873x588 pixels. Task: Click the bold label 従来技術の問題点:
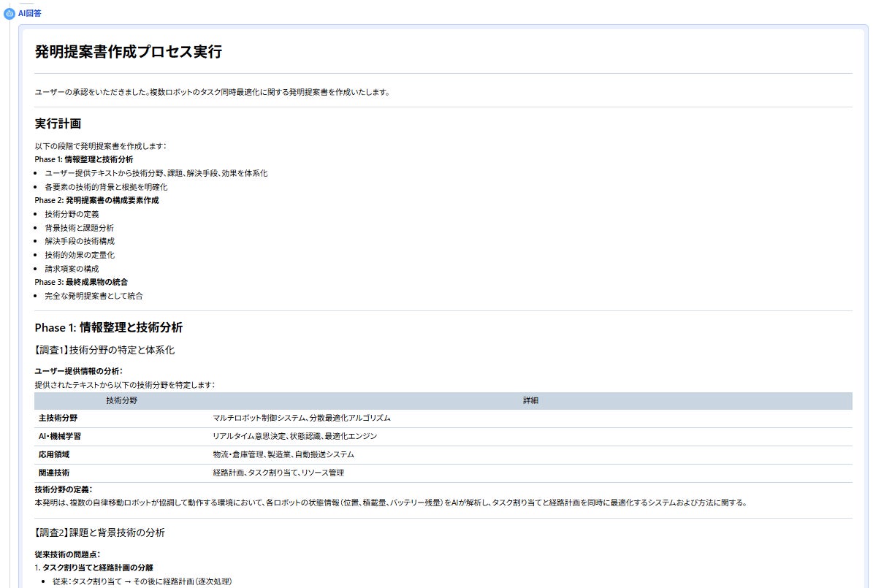67,554
